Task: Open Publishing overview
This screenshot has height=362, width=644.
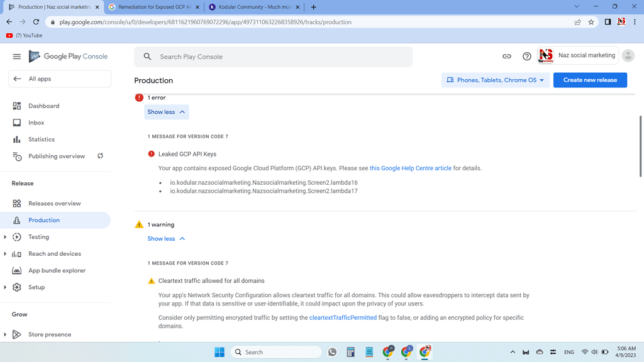Action: [57, 156]
